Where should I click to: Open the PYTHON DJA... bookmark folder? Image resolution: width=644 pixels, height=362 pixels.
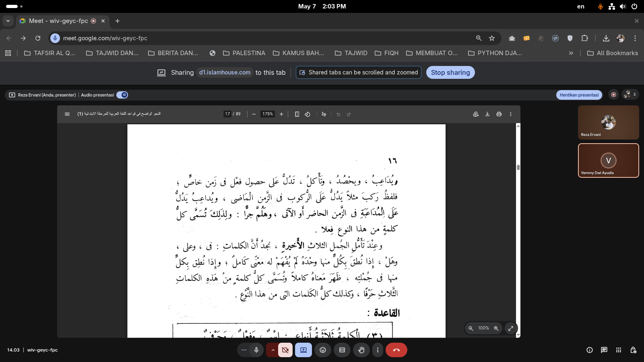click(495, 53)
